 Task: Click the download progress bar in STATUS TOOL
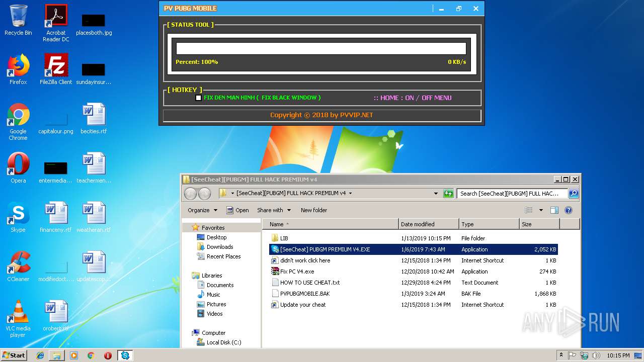pyautogui.click(x=321, y=48)
